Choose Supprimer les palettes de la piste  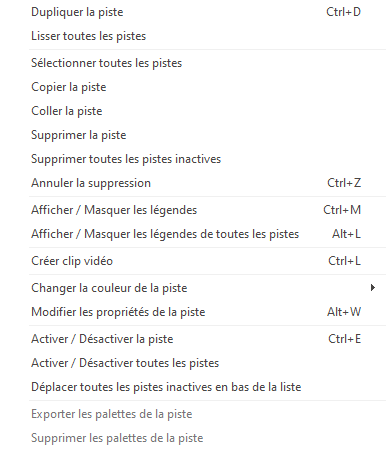208,438
